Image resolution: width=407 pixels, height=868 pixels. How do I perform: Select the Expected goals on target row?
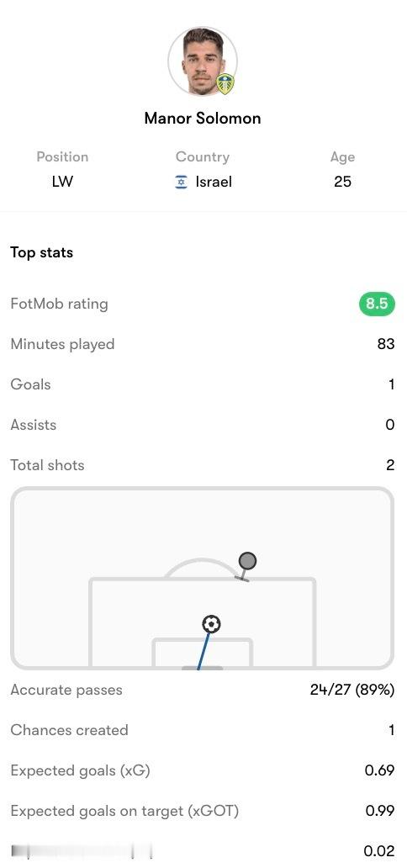(203, 811)
